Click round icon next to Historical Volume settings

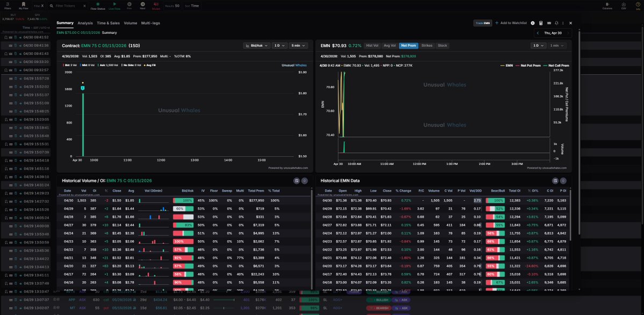pos(305,180)
